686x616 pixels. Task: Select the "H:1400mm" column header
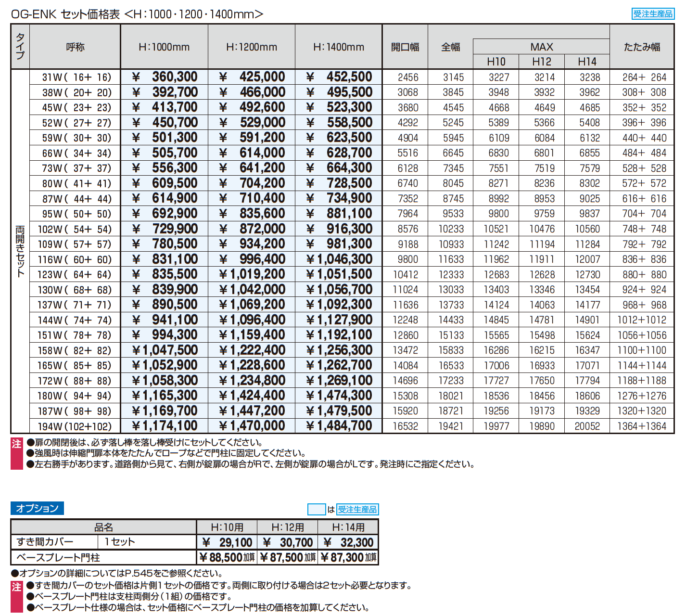(x=339, y=47)
